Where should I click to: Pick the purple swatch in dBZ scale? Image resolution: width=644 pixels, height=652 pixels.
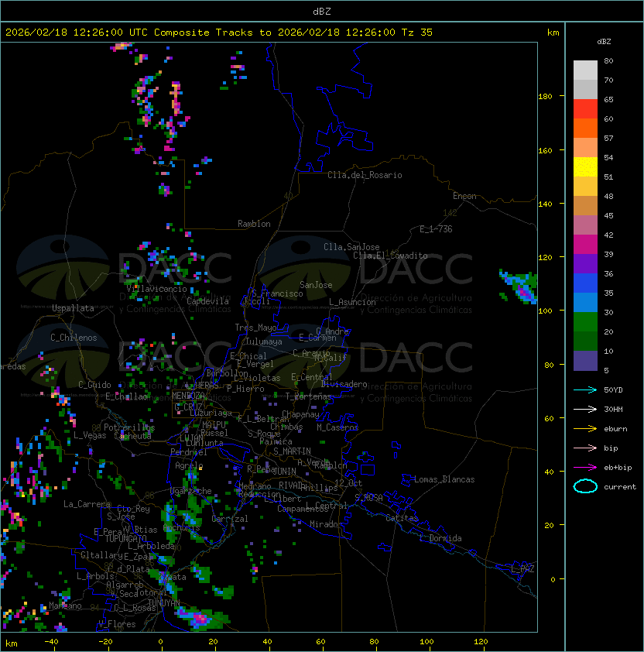(585, 263)
